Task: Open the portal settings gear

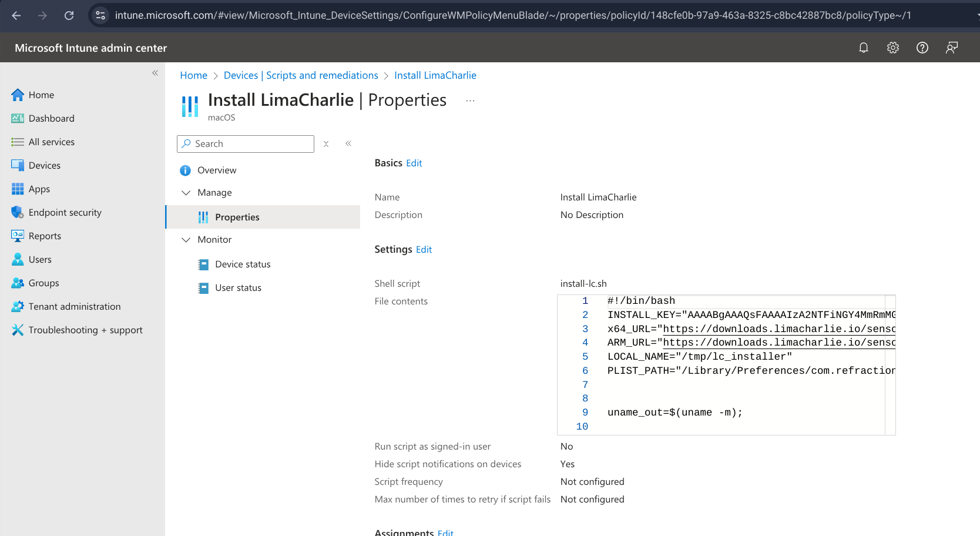Action: (x=892, y=48)
